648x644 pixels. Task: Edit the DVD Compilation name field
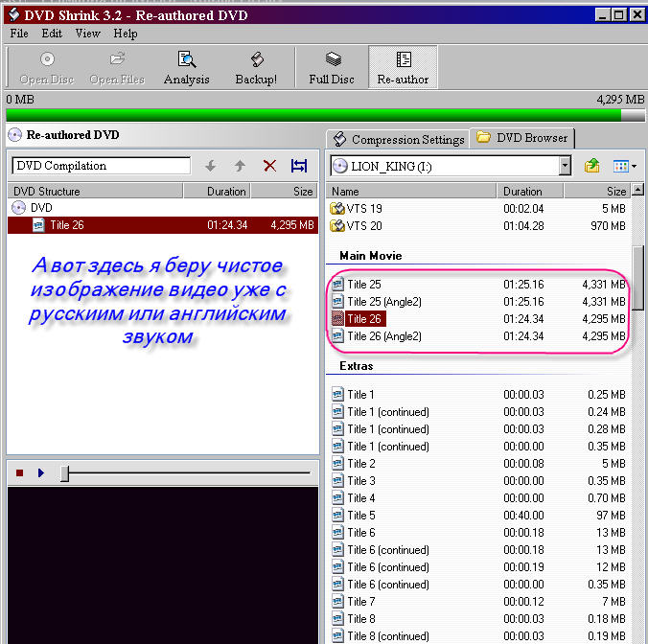point(102,166)
